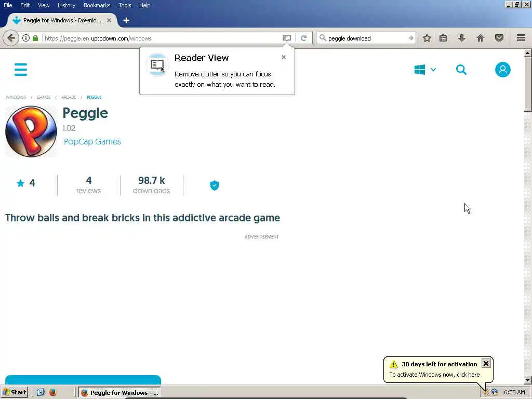Image resolution: width=532 pixels, height=399 pixels.
Task: Click the green secure padlock icon
Action: [35, 38]
